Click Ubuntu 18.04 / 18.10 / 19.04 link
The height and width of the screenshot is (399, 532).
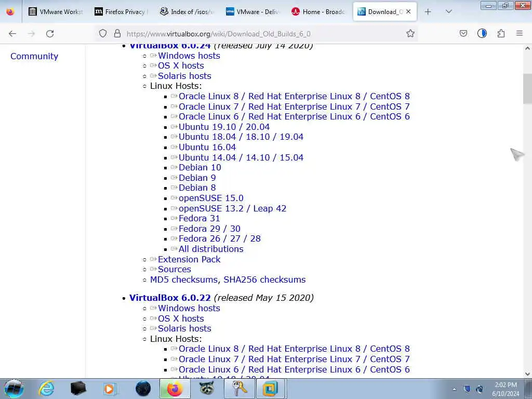pyautogui.click(x=241, y=137)
